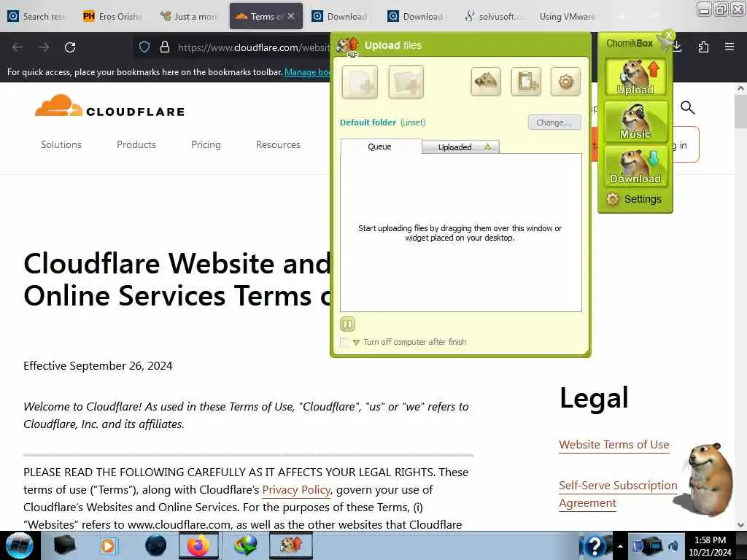This screenshot has width=747, height=560.
Task: Switch to the Eros Orisha tab
Action: point(113,17)
